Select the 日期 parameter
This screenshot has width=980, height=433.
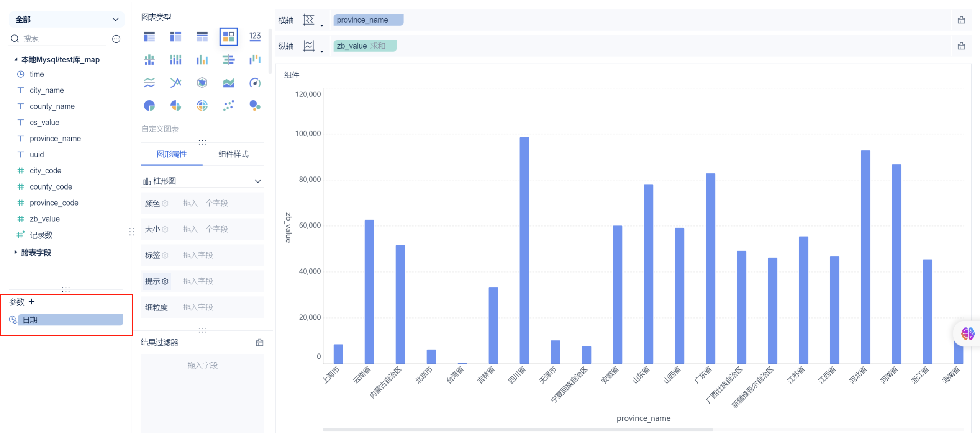coord(70,320)
